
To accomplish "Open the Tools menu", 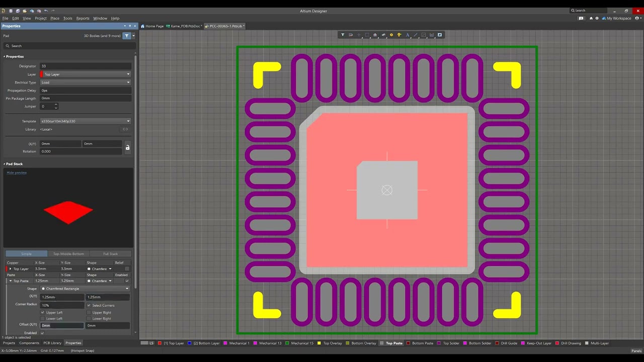I will point(67,18).
